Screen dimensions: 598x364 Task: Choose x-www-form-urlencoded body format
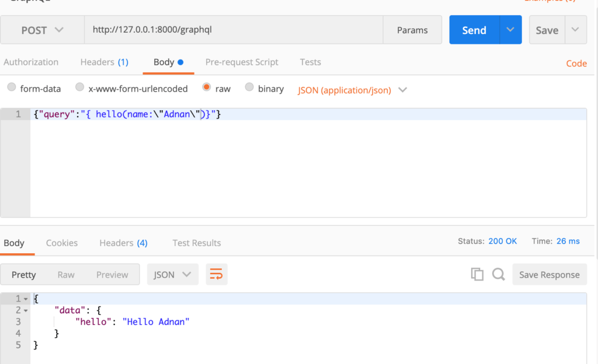tap(79, 87)
